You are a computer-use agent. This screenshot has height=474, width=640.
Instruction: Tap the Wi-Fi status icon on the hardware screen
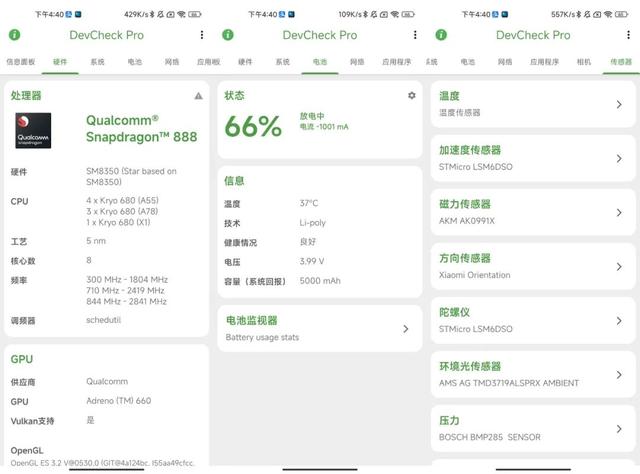click(x=181, y=14)
